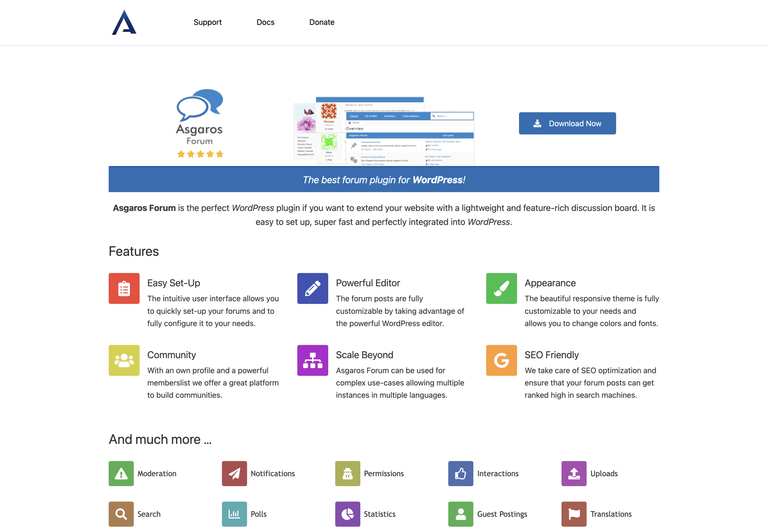Viewport: 768px width, 532px height.
Task: Click the "Permissions" label
Action: click(384, 474)
